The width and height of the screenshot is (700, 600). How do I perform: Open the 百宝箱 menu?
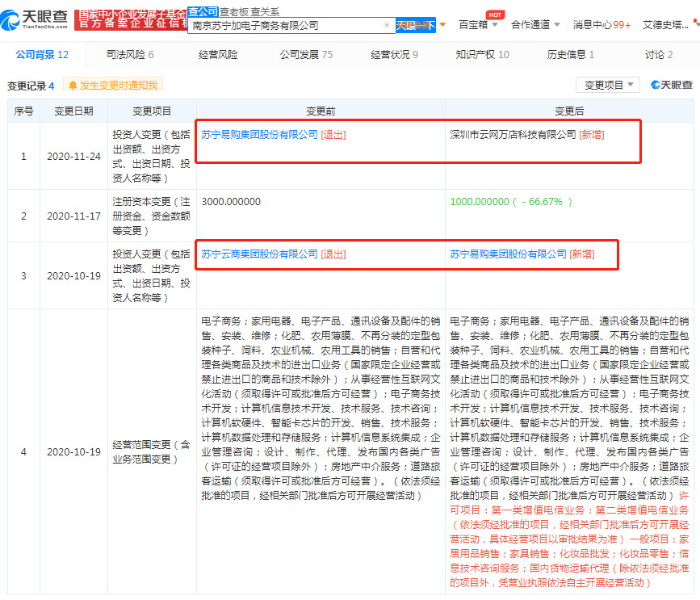[478, 24]
